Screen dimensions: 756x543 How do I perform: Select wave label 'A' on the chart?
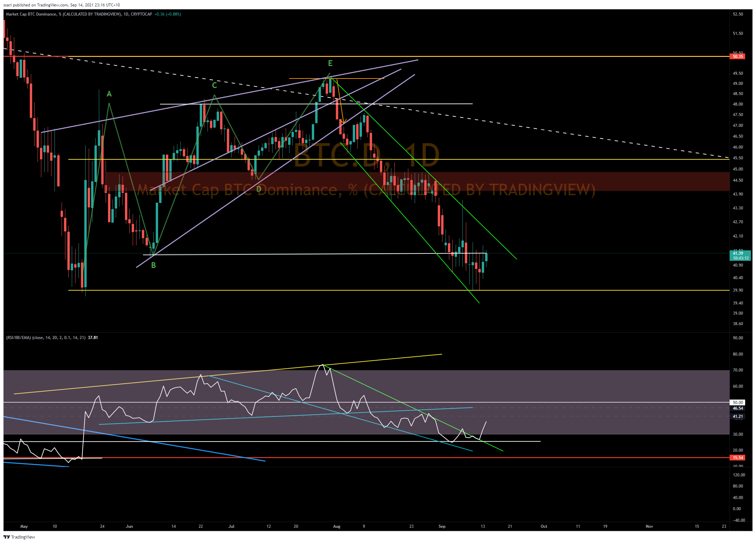pos(109,94)
